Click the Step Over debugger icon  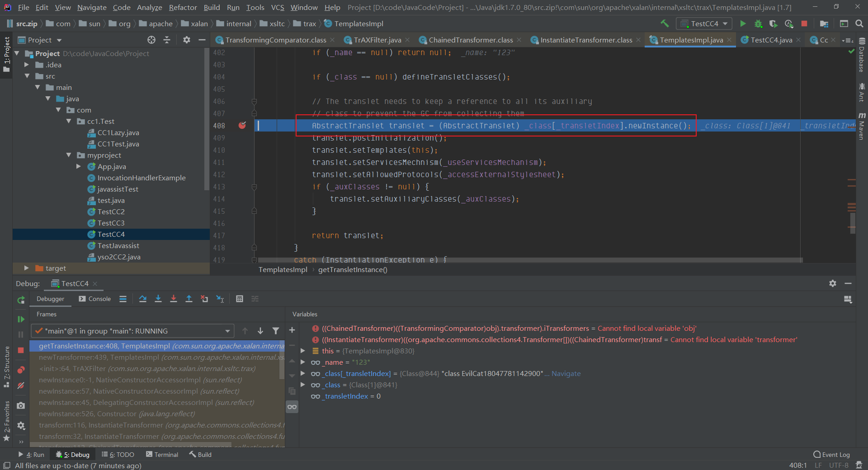[x=143, y=299]
